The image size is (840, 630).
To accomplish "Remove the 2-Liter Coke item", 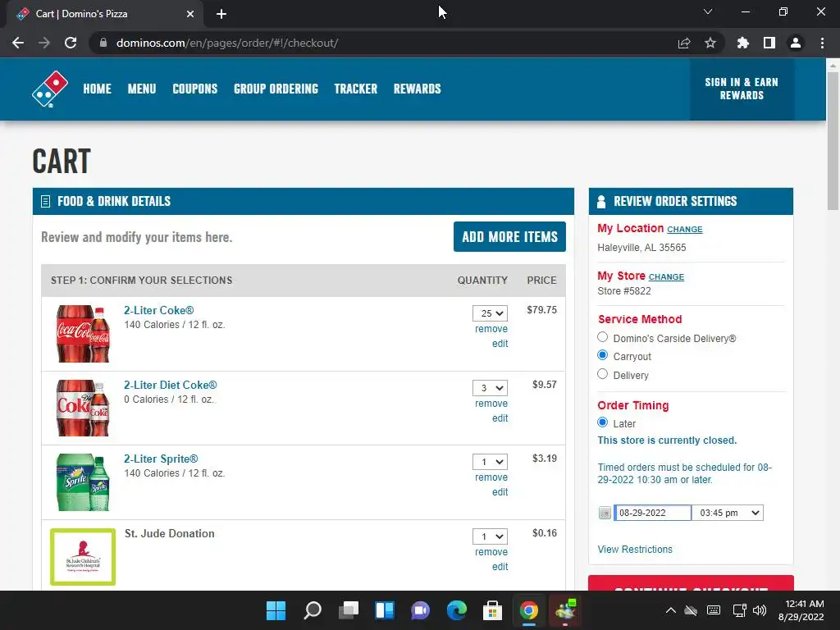I will [491, 329].
